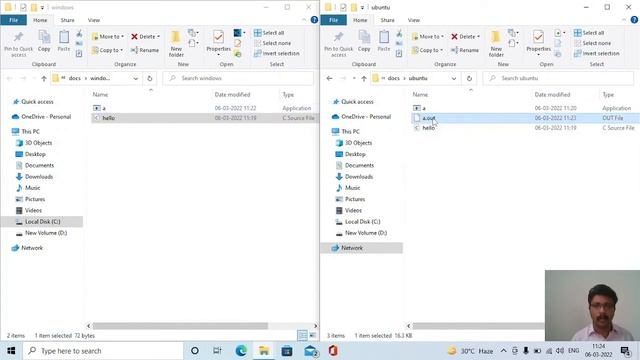Click Pin to Quick access in ubuntu window
The width and height of the screenshot is (640, 360).
338,43
